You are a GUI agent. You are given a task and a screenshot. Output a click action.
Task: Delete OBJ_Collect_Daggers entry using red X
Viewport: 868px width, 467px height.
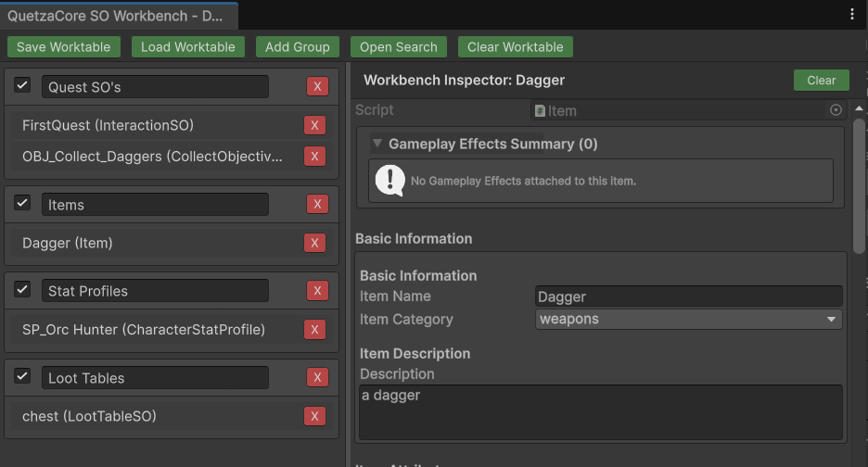314,157
